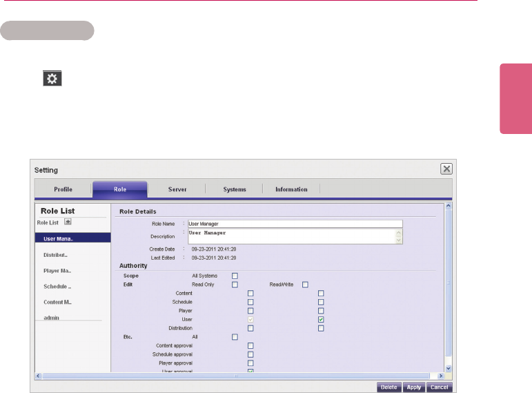Image resolution: width=532 pixels, height=393 pixels.
Task: Click the Description text area
Action: (x=295, y=236)
